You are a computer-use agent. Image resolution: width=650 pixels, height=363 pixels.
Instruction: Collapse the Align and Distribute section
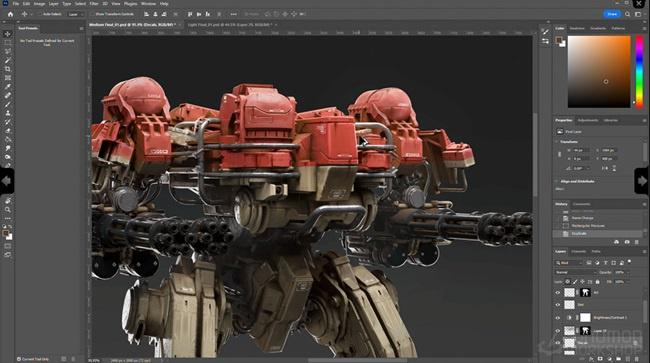[x=557, y=182]
